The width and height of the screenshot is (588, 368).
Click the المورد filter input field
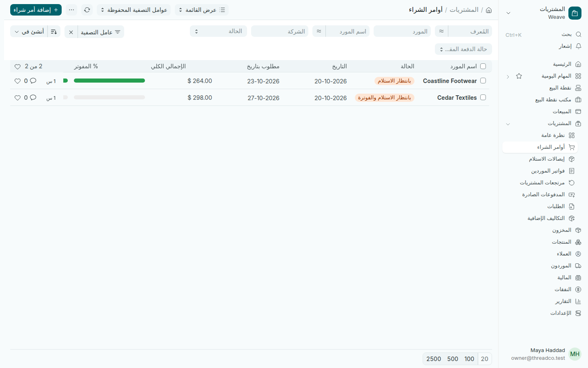point(402,31)
